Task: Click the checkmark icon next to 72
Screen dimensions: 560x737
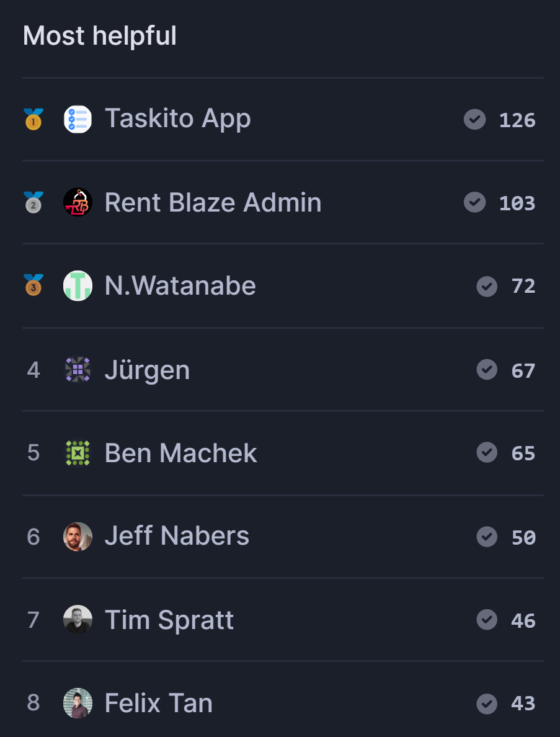Action: click(x=487, y=286)
